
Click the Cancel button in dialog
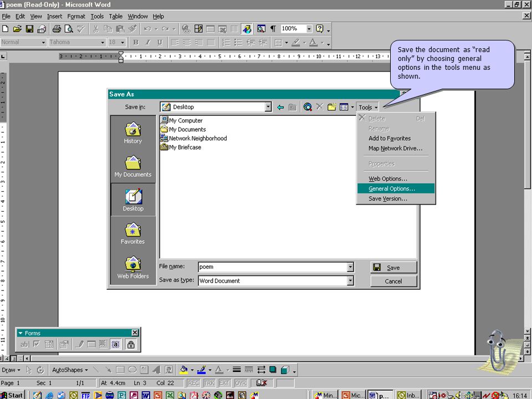point(393,282)
